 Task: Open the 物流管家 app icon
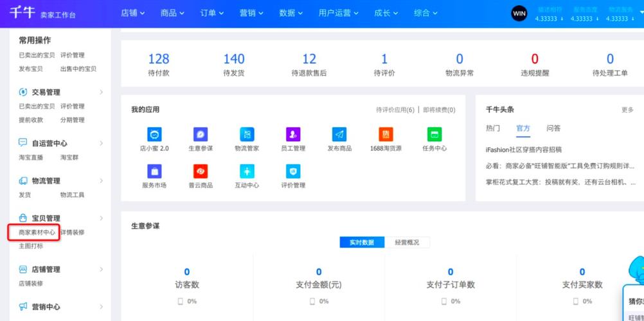(x=247, y=134)
